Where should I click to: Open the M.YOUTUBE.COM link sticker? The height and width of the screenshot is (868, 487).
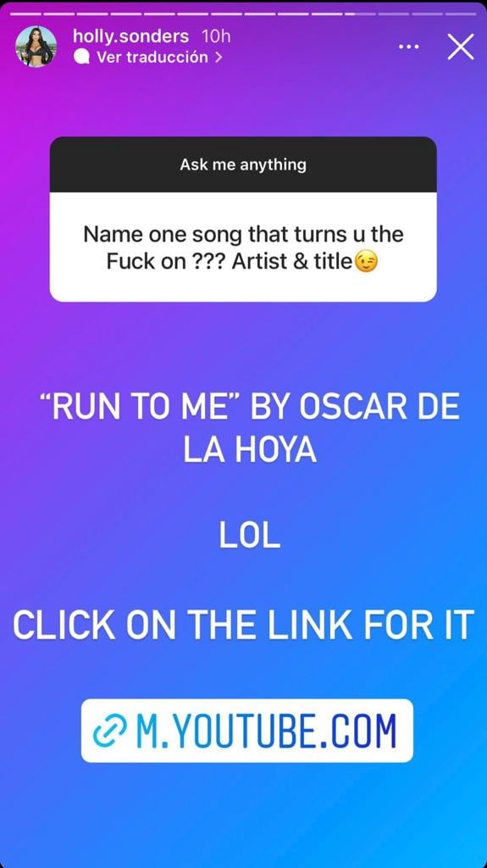(246, 731)
